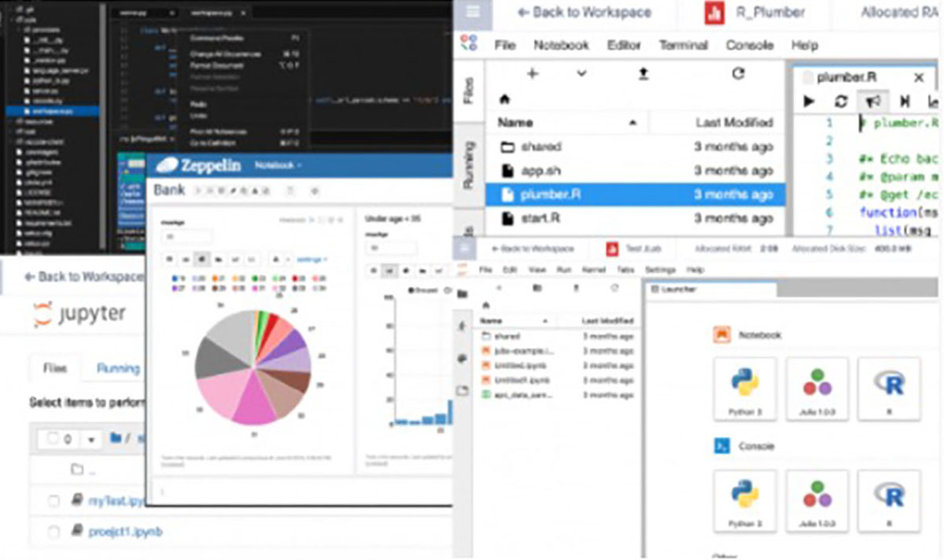The width and height of the screenshot is (944, 560).
Task: Select the pie chart type in Zeppelin
Action: click(201, 258)
